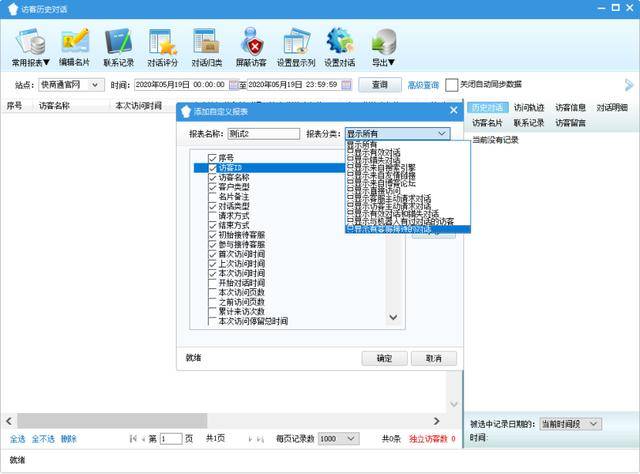Open the 每页记录数 dropdown
The width and height of the screenshot is (640, 474).
click(338, 439)
